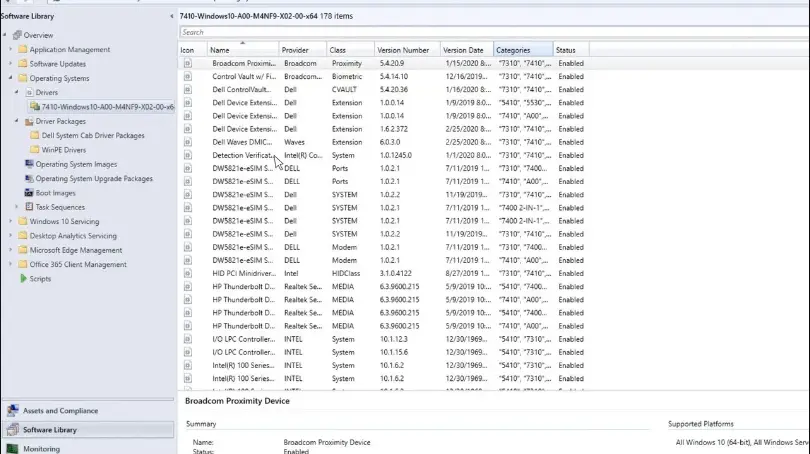Viewport: 810px width, 454px height.
Task: Click the Desktop Analytics Servicing folder icon
Action: [23, 236]
